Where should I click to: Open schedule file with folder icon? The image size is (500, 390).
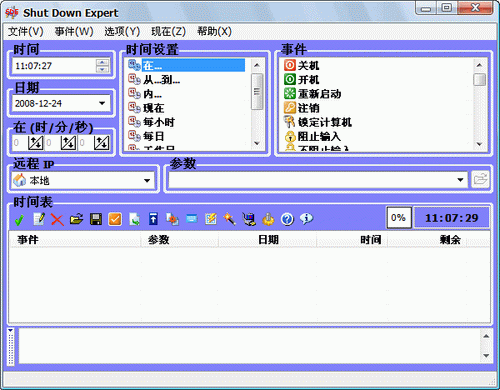(76, 219)
